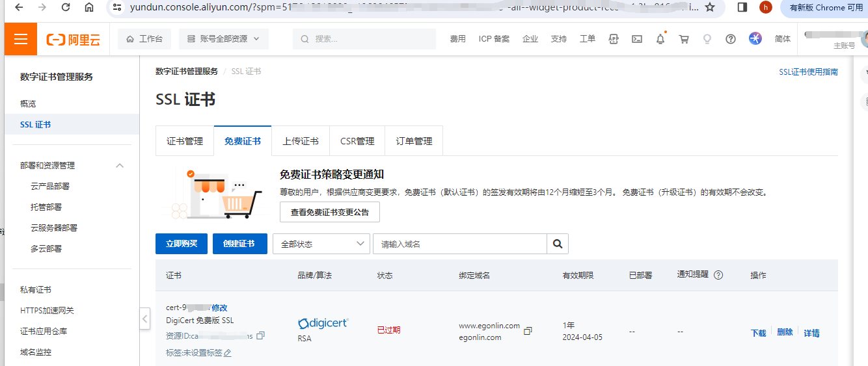Switch to the 证书管理 tab

click(185, 141)
